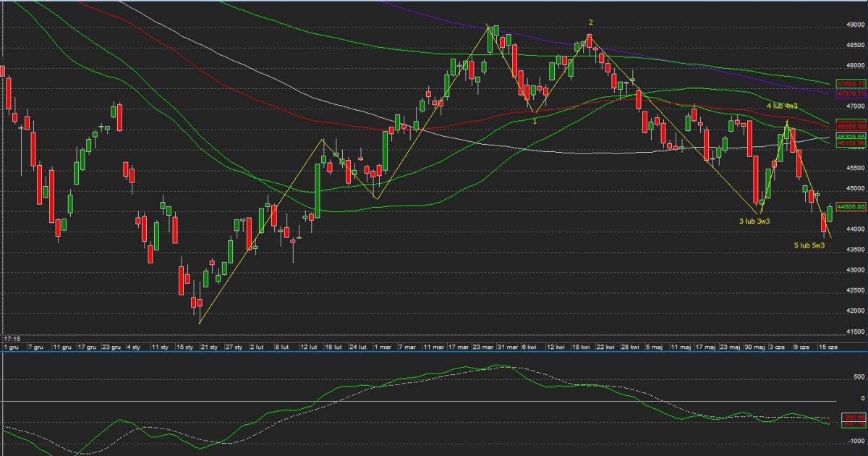Viewport: 868px width, 456px height.
Task: Click the -1000 level on oscillator scale
Action: pyautogui.click(x=856, y=439)
